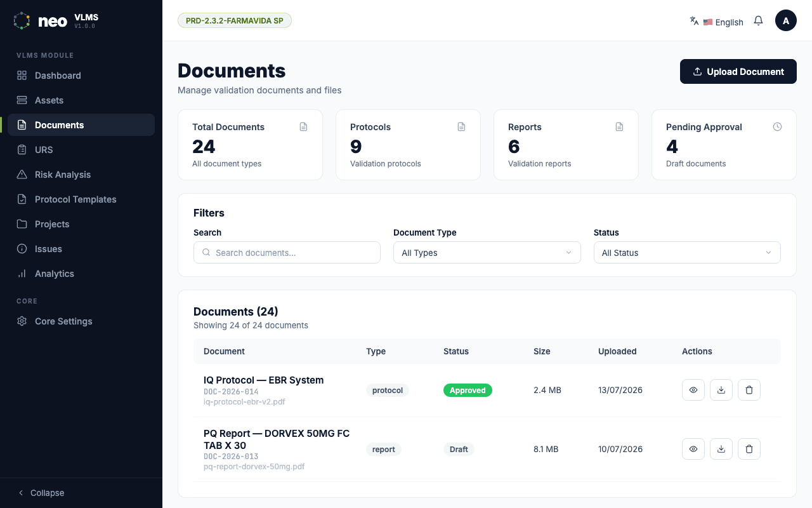The width and height of the screenshot is (812, 508).
Task: Open the All Status dropdown
Action: click(687, 253)
